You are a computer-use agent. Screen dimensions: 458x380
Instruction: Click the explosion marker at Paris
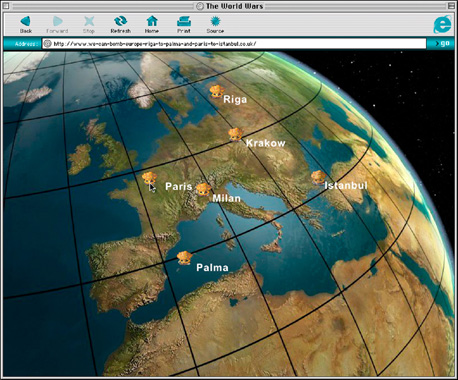pyautogui.click(x=149, y=178)
